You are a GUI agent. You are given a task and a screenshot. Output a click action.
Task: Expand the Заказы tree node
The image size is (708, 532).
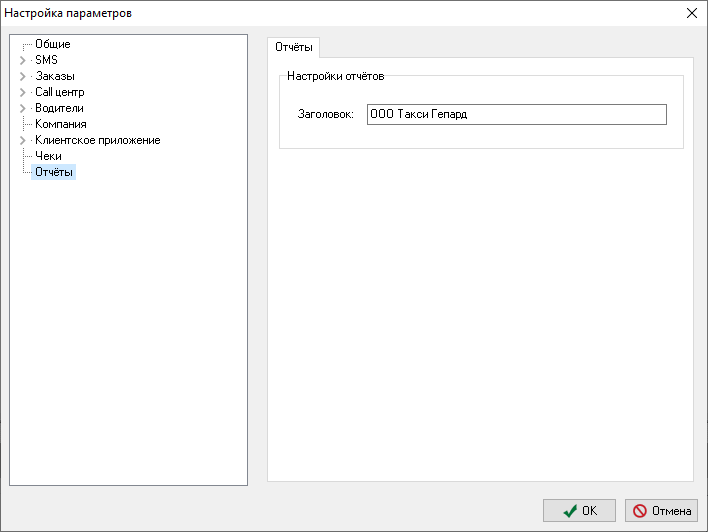(x=23, y=76)
